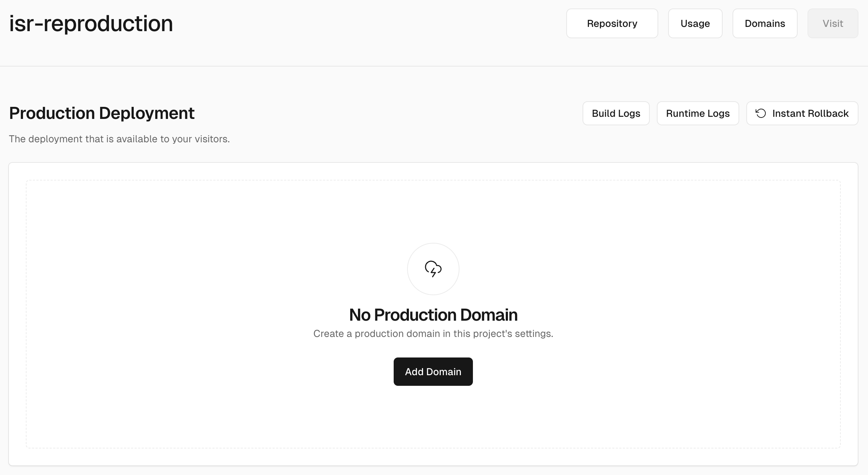Open Build Logs

[616, 113]
